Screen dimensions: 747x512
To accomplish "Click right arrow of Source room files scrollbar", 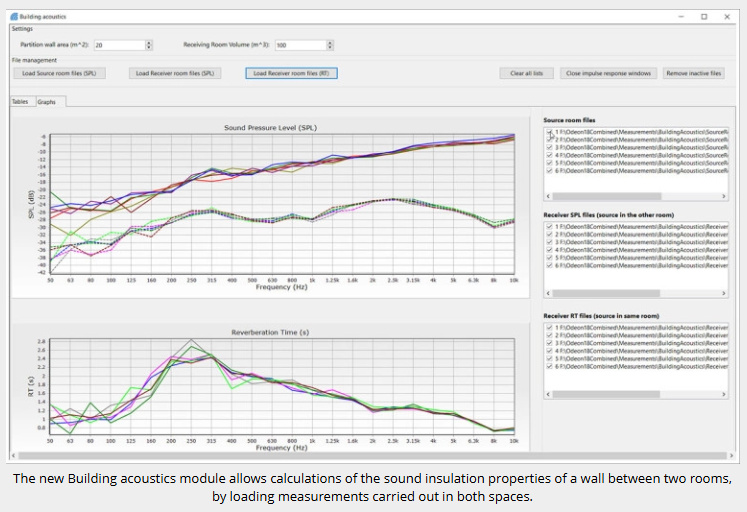I will (724, 196).
